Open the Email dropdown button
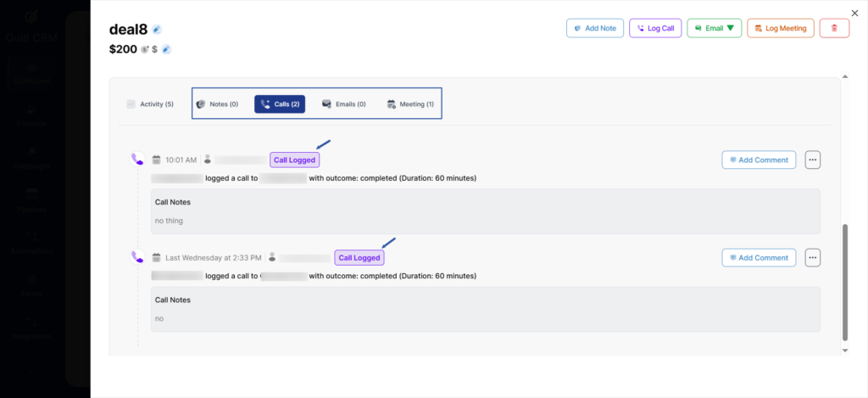Viewport: 868px width, 398px height. [714, 28]
